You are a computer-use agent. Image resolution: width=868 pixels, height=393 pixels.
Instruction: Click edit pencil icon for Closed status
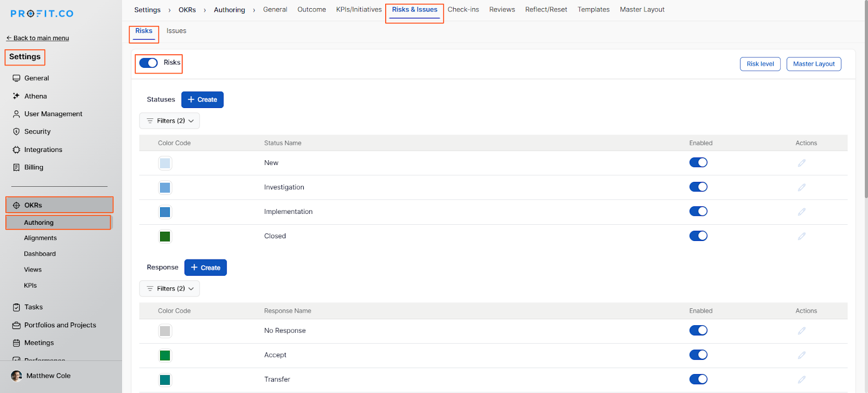pos(801,236)
